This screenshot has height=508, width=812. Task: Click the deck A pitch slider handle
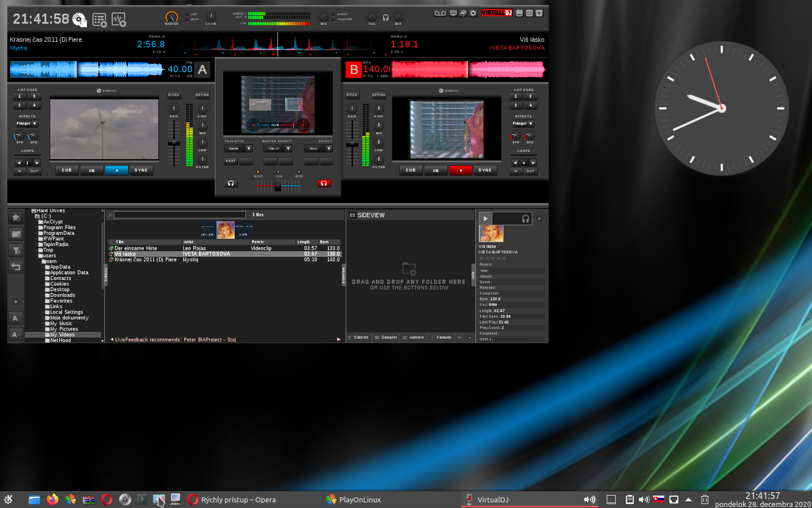click(x=174, y=143)
